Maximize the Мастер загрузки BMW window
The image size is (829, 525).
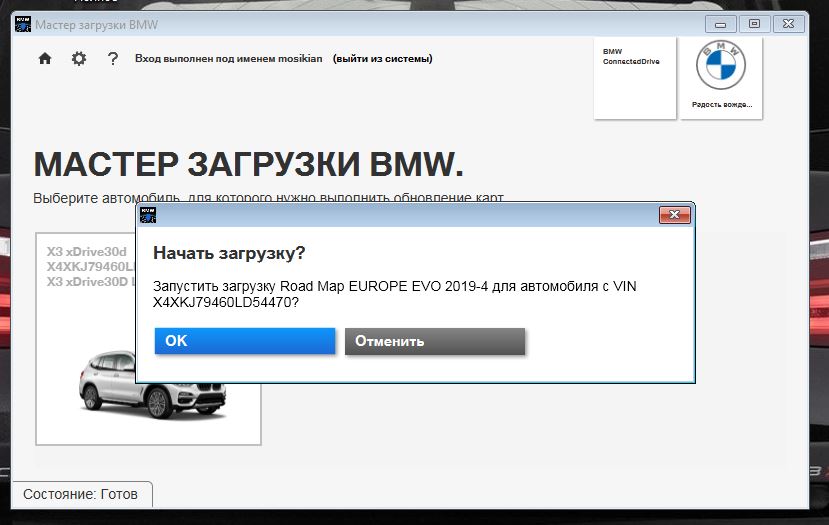754,24
